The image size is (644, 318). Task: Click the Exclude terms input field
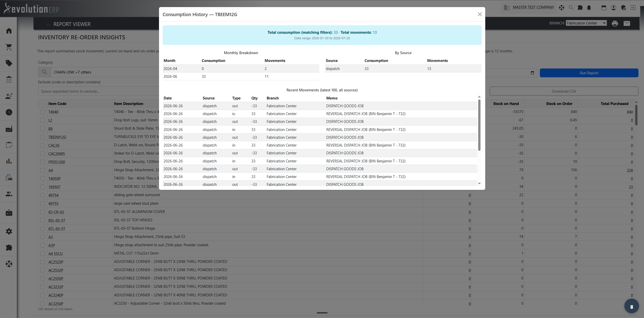99,91
